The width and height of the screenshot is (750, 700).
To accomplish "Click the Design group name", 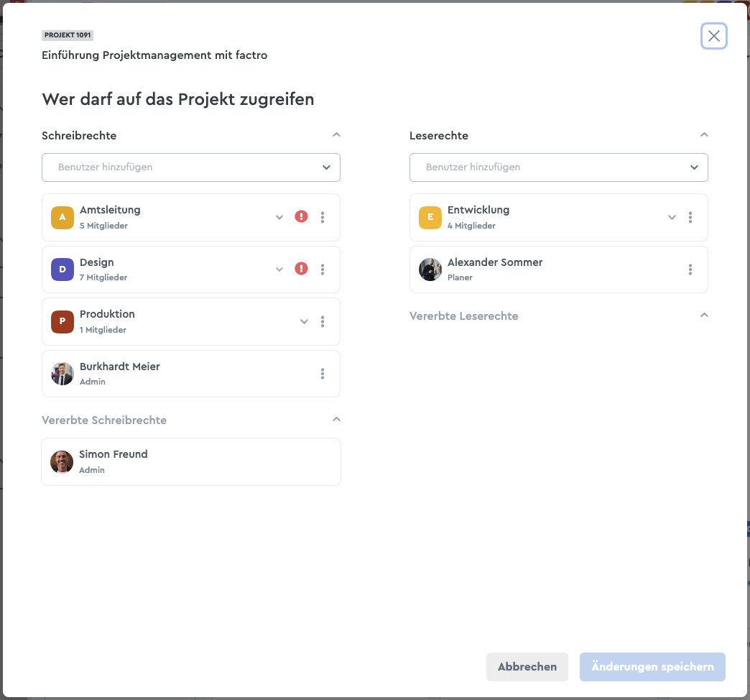I will [x=96, y=262].
